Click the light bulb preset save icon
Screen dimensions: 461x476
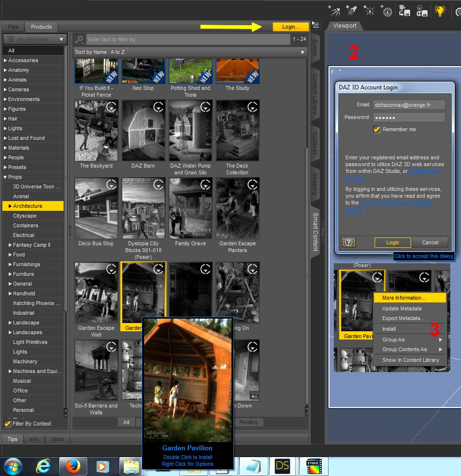[422, 11]
